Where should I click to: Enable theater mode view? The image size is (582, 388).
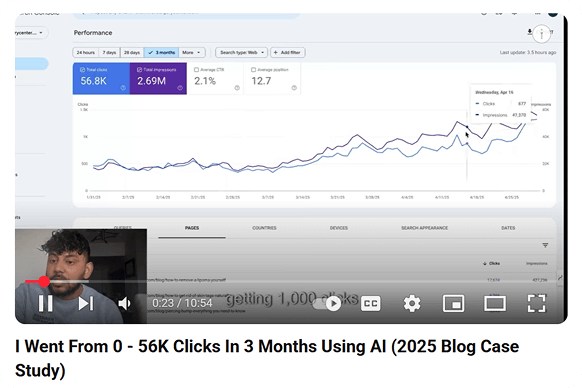[495, 304]
